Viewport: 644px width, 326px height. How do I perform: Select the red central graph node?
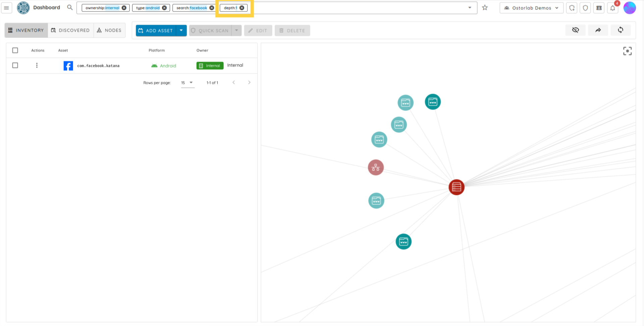(x=456, y=187)
